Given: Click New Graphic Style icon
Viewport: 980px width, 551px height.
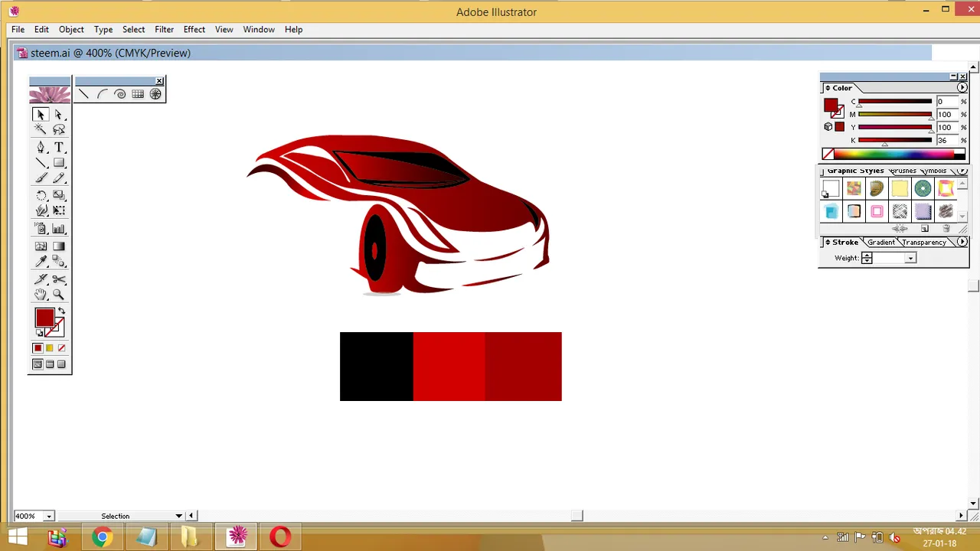Looking at the screenshot, I should [925, 229].
